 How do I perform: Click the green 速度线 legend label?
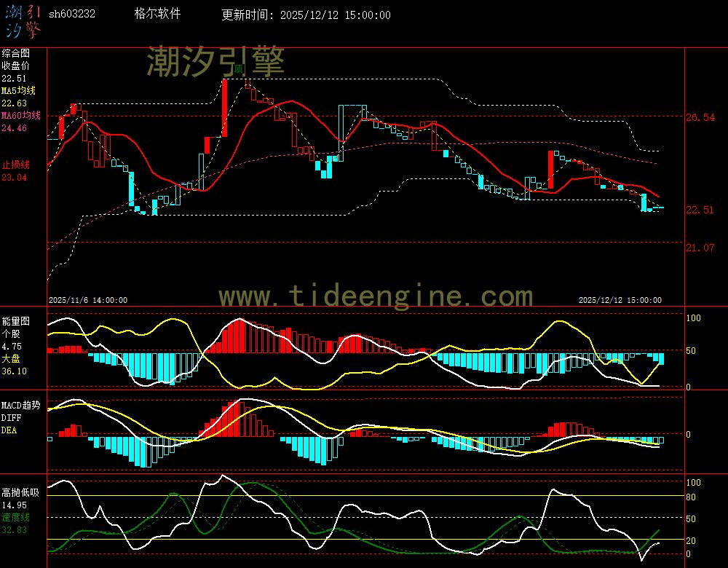pyautogui.click(x=15, y=517)
